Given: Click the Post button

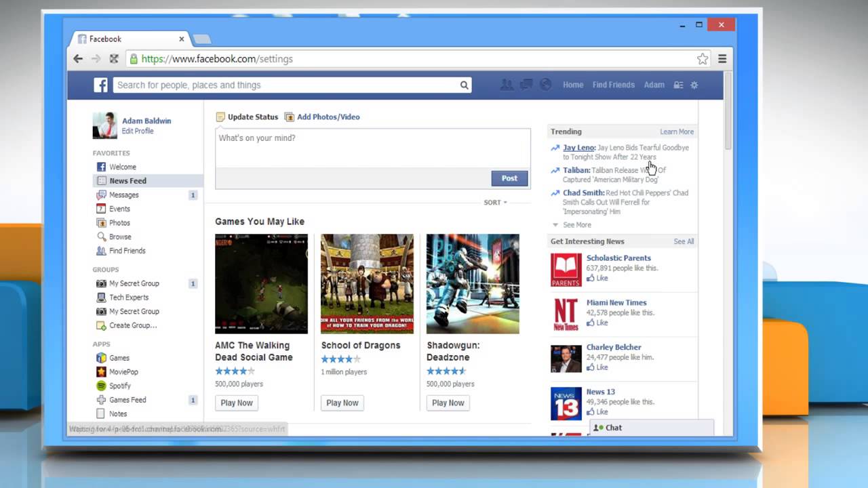Looking at the screenshot, I should pos(509,178).
